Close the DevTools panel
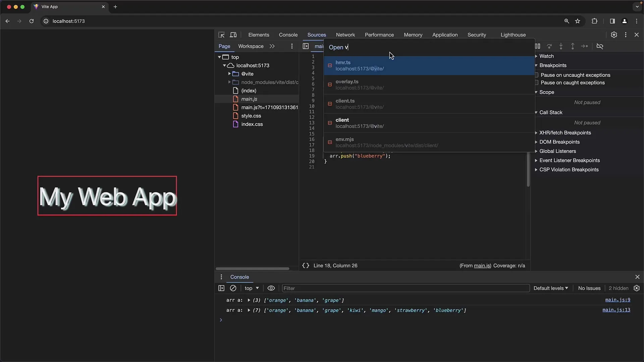The image size is (644, 362). point(637,35)
